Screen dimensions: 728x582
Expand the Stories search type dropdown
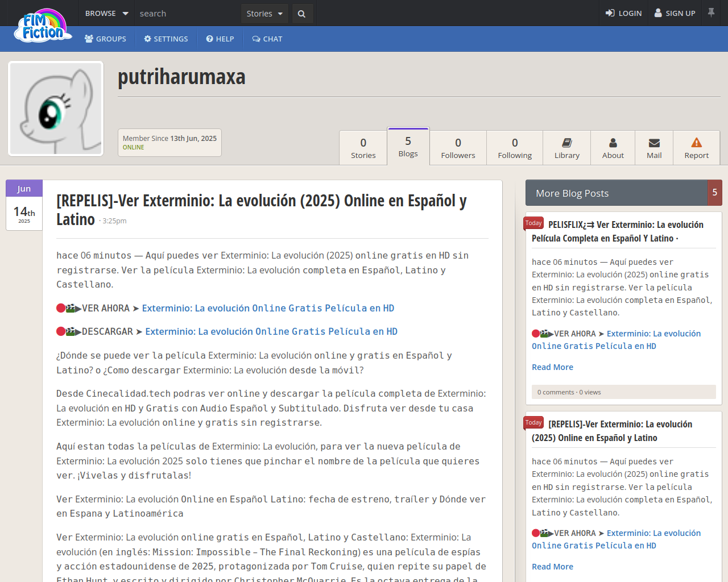[x=264, y=14]
